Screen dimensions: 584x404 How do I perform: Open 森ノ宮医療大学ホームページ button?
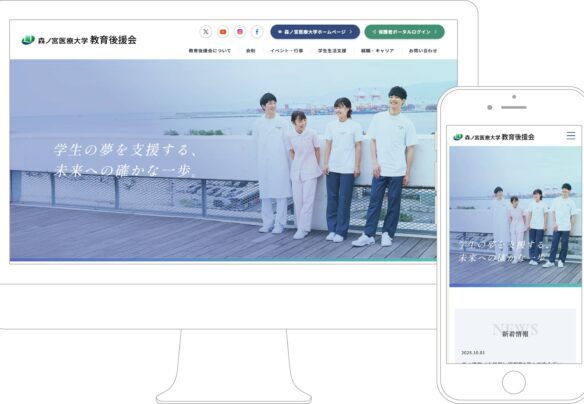(x=315, y=32)
